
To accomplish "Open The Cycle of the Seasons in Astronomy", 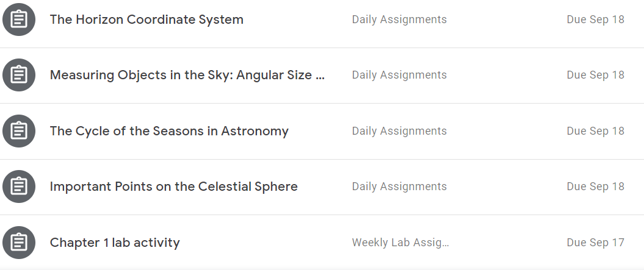I will 169,131.
